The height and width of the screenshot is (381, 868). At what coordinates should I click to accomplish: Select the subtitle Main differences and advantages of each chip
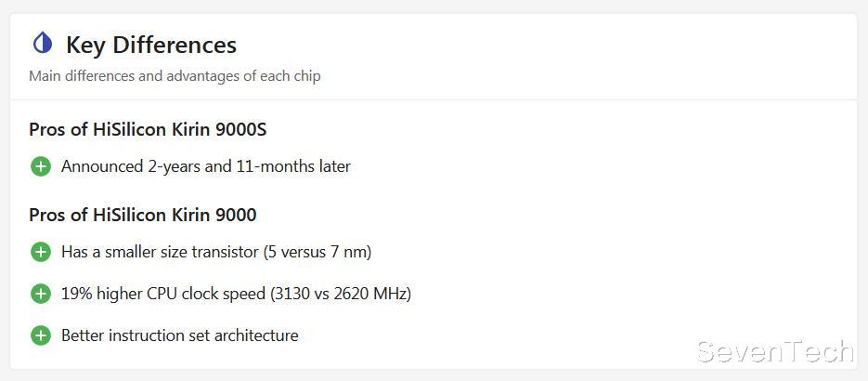175,76
